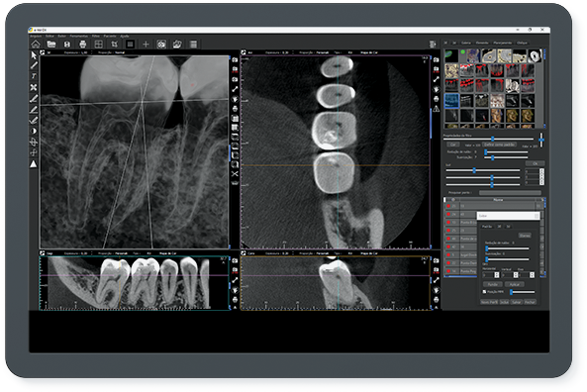Click the Vertical value stepper arrows

coord(516,275)
